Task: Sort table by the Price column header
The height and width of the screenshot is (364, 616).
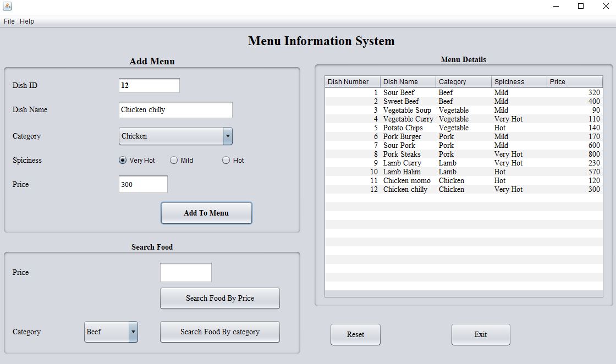Action: (x=574, y=82)
